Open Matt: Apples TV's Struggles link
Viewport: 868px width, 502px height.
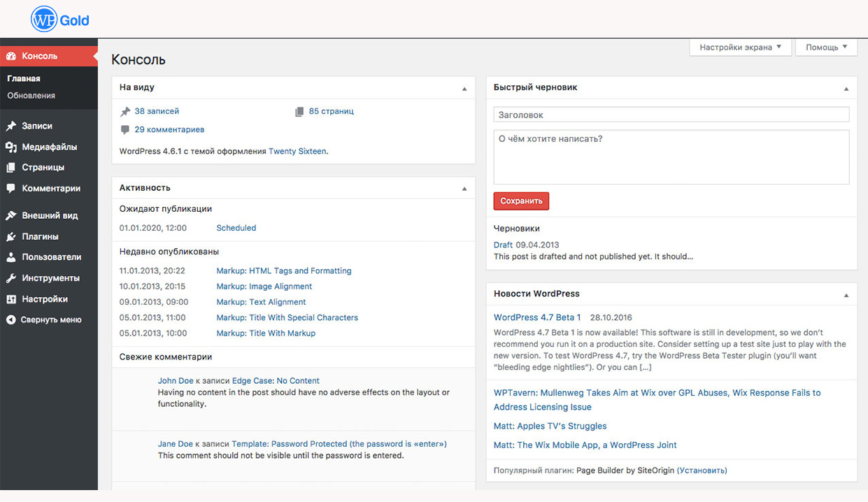pyautogui.click(x=550, y=426)
